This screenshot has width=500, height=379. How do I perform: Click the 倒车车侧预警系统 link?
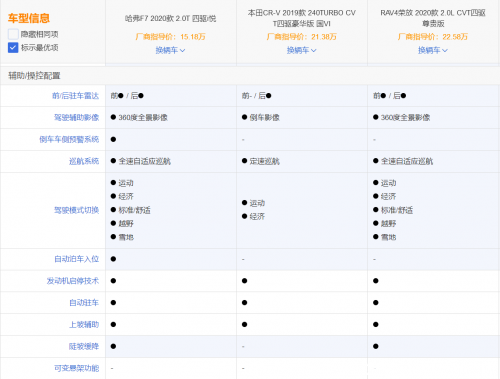69,139
